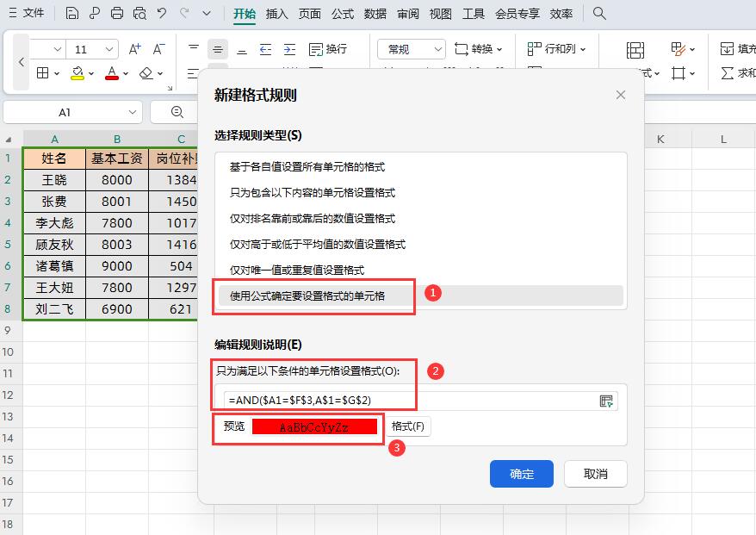
Task: Click 确定 to confirm the rule
Action: [x=522, y=474]
